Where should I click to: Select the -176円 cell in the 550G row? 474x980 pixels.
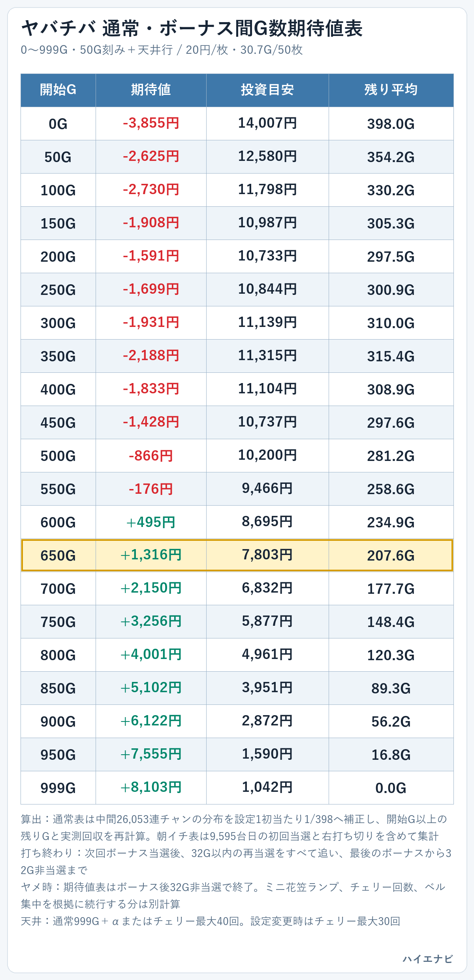tap(151, 489)
